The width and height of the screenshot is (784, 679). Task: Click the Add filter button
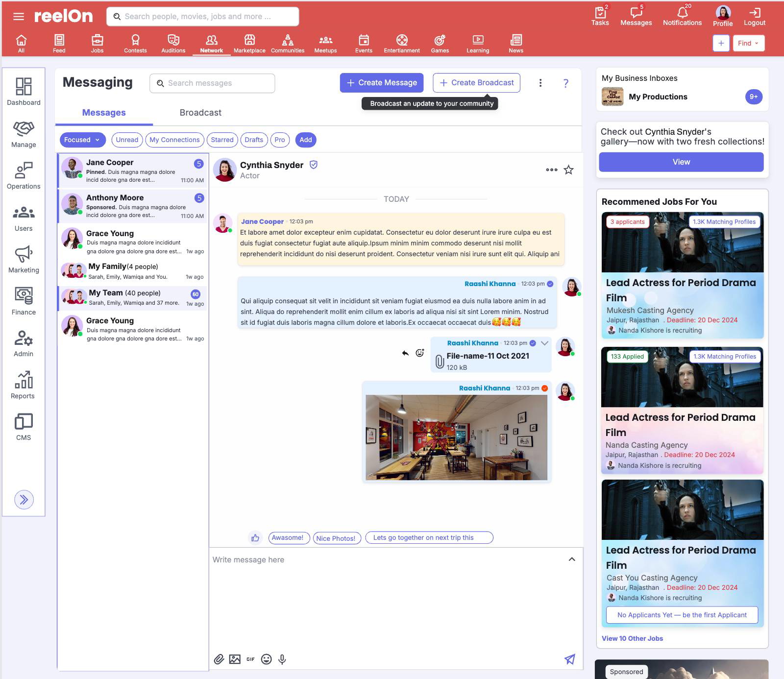[x=306, y=140]
